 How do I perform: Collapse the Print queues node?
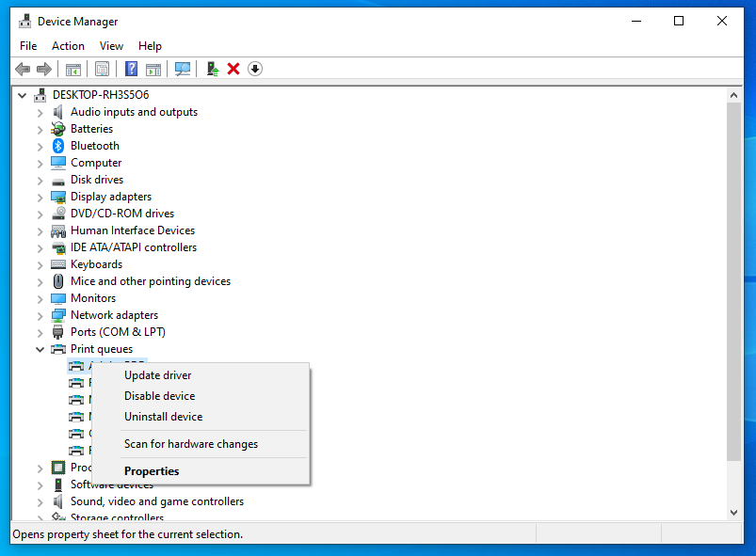(x=40, y=349)
